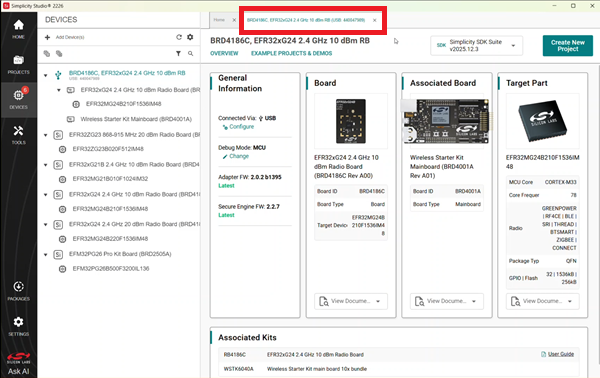Open View Documents dropdown in Board card
Image resolution: width=600 pixels, height=378 pixels.
pyautogui.click(x=351, y=301)
